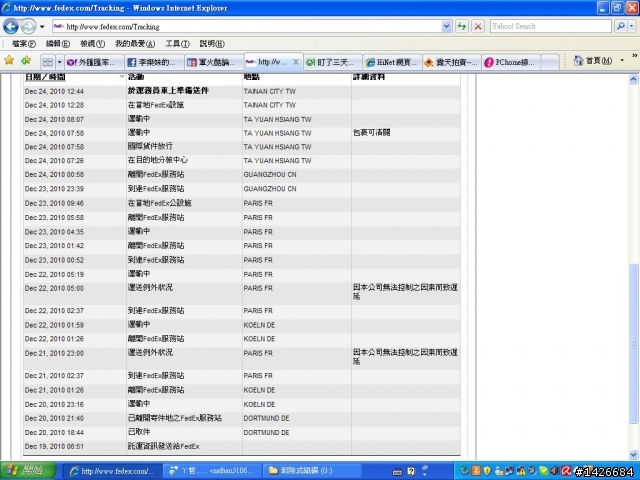This screenshot has height=480, width=640.
Task: Switch to the 露天拍賣 tab
Action: point(452,62)
